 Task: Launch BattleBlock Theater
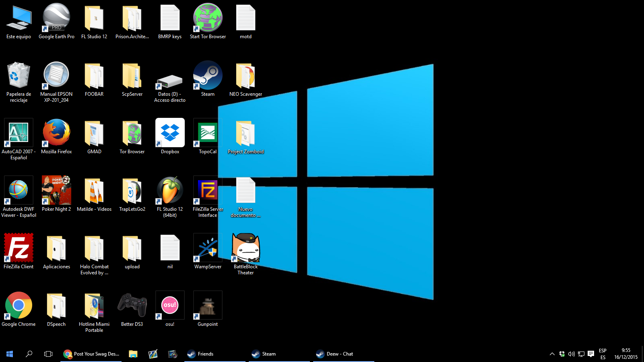pos(246,255)
